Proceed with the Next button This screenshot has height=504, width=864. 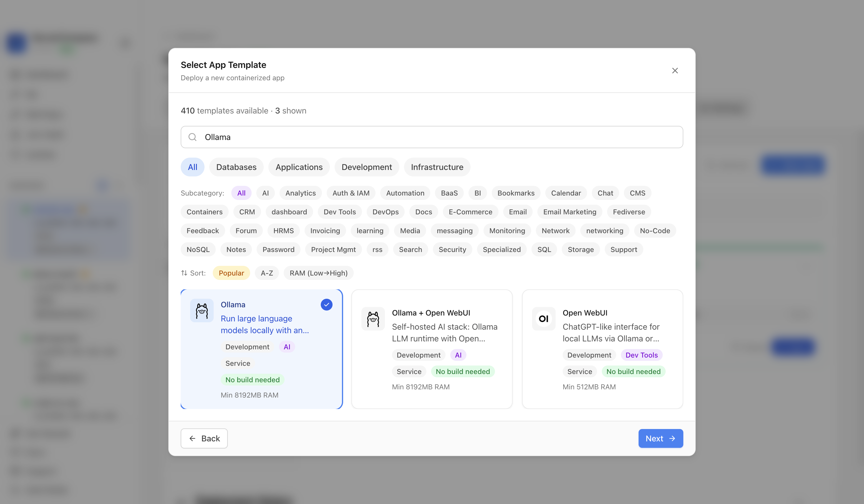660,438
